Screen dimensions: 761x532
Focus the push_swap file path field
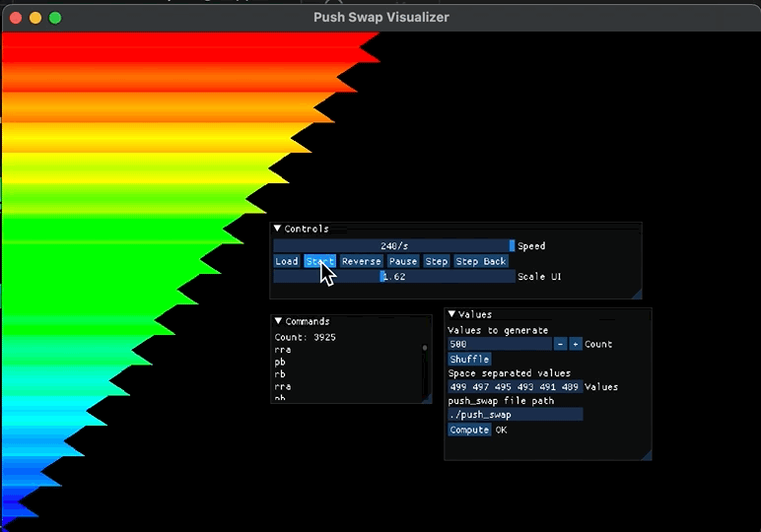click(x=515, y=415)
